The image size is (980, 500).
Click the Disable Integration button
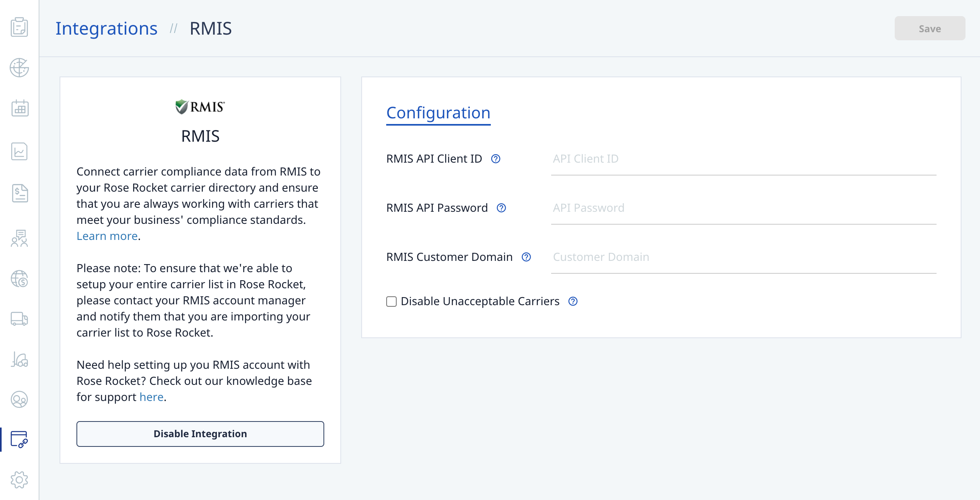coord(200,434)
